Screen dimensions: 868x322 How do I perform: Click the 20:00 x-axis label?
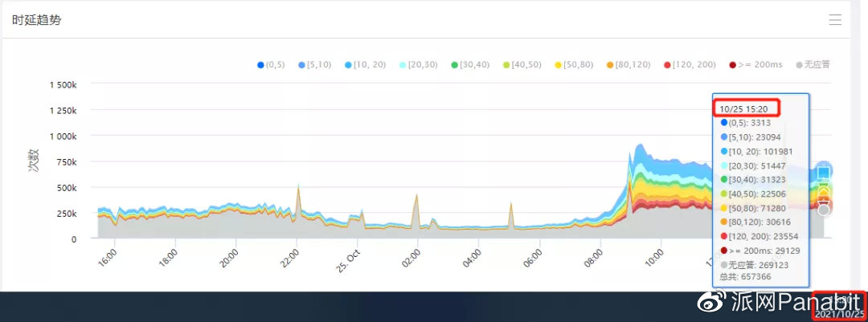point(228,258)
